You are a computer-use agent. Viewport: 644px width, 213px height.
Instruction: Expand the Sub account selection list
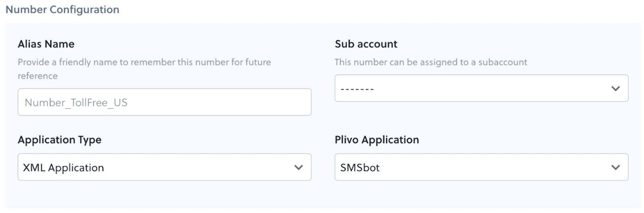481,88
